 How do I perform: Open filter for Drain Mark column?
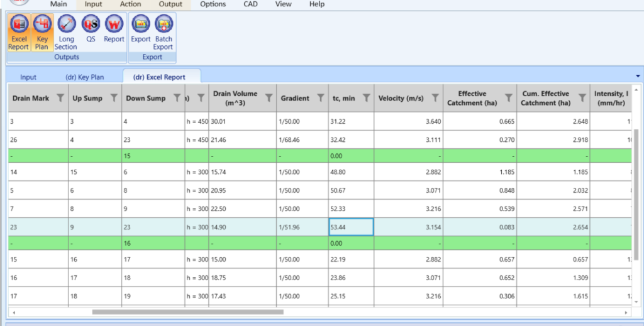(x=60, y=97)
